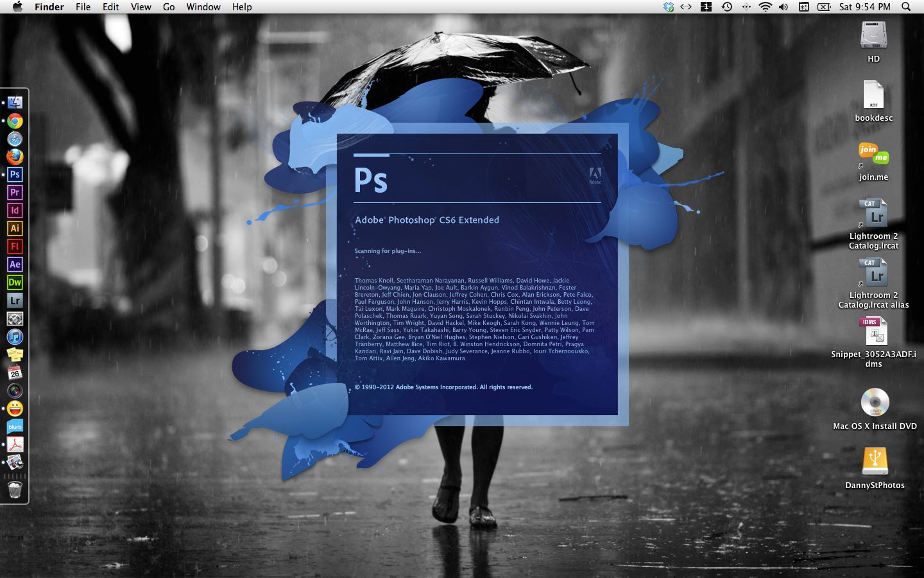Viewport: 924px width, 578px height.
Task: Click the double-arrow menu bar icon
Action: pyautogui.click(x=686, y=7)
